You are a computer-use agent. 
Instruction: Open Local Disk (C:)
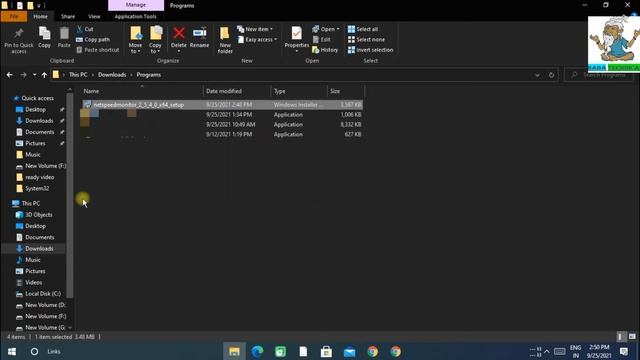38,294
